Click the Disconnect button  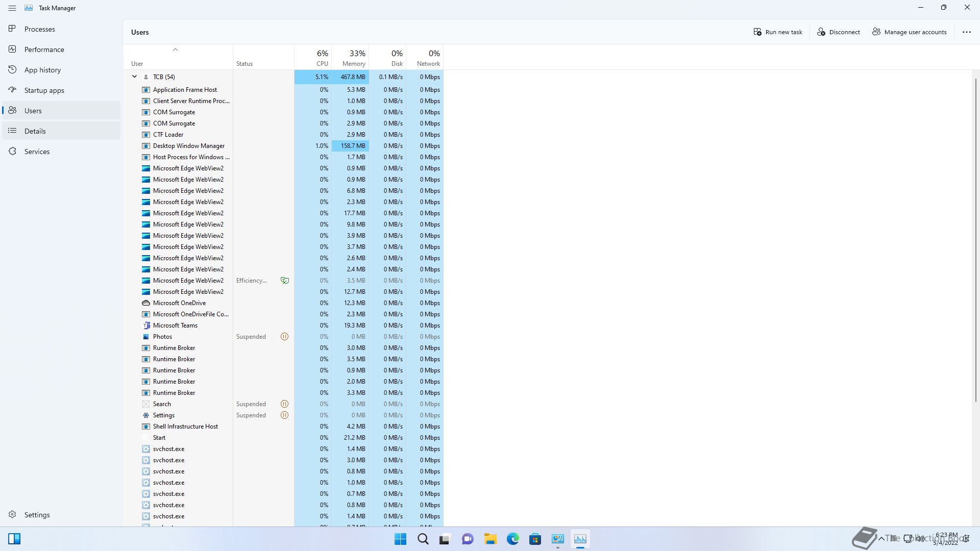coord(838,32)
